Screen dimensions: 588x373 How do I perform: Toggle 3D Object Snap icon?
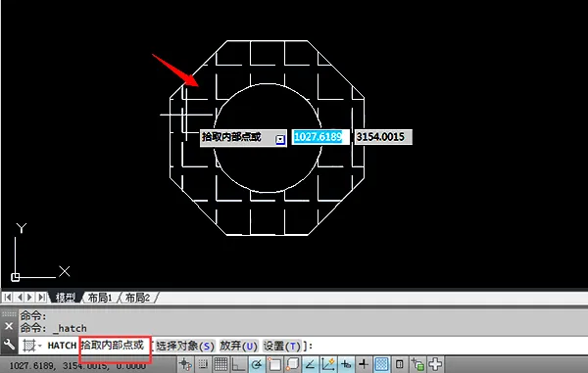pyautogui.click(x=292, y=364)
